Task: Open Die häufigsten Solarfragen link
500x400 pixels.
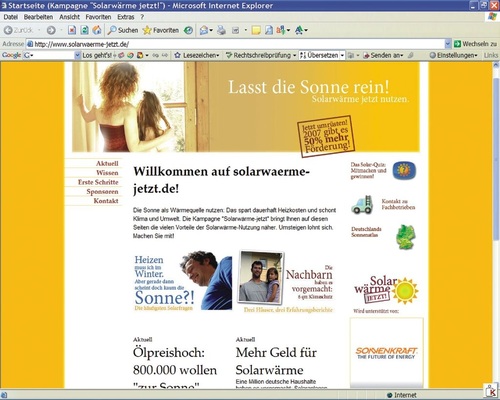Action: (x=163, y=308)
